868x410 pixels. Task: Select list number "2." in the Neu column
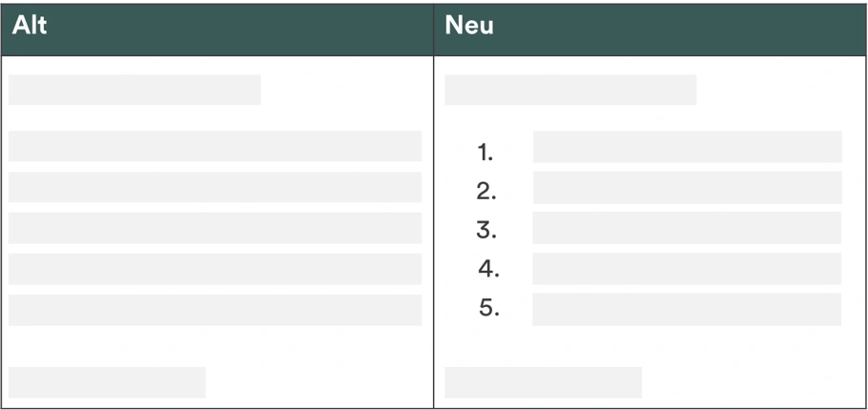click(x=486, y=192)
